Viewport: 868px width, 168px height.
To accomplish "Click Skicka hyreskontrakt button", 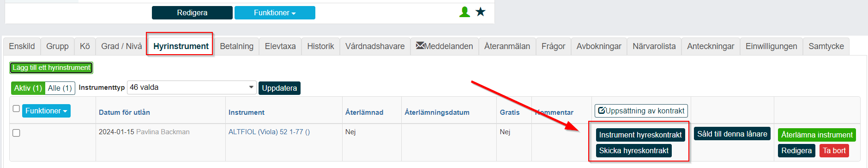I will click(x=634, y=150).
